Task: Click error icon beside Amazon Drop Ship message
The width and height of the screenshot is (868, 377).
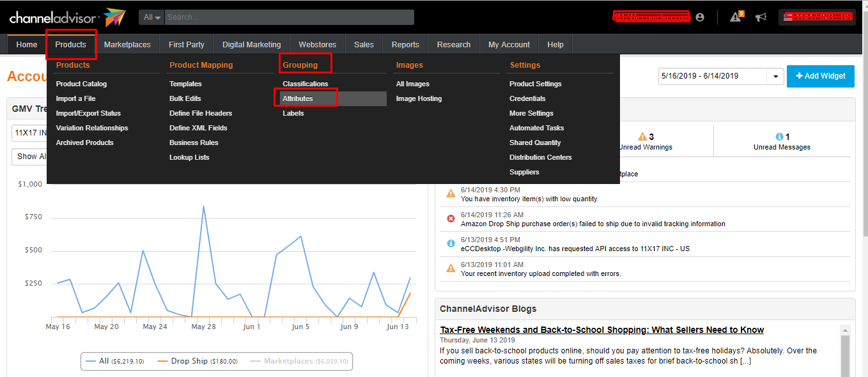Action: click(x=451, y=219)
